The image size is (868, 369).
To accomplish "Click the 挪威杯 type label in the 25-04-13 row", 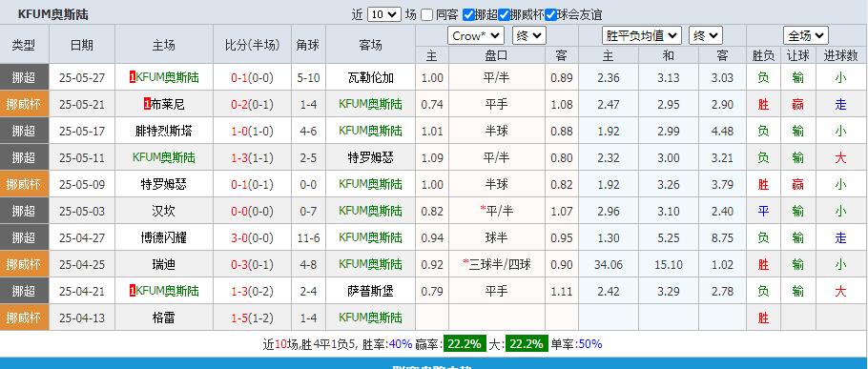I will pyautogui.click(x=24, y=318).
